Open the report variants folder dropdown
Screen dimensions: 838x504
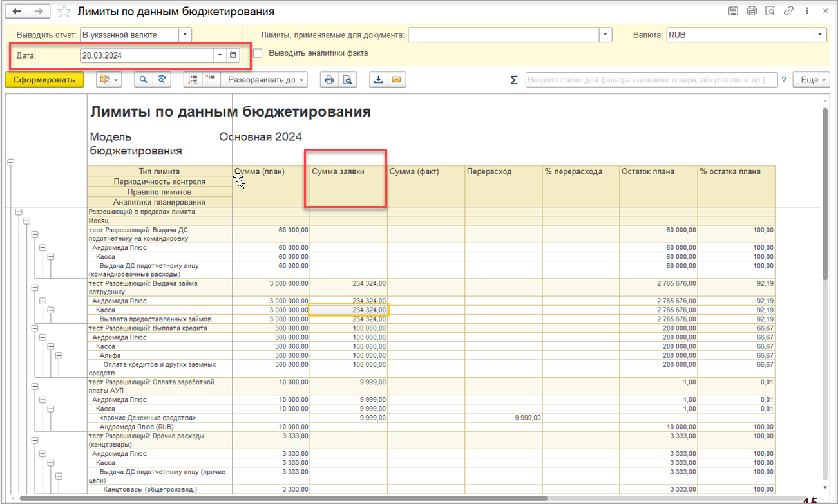(x=109, y=80)
